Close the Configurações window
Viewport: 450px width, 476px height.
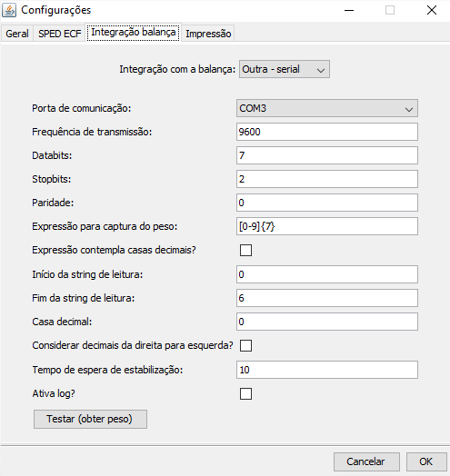pos(432,10)
